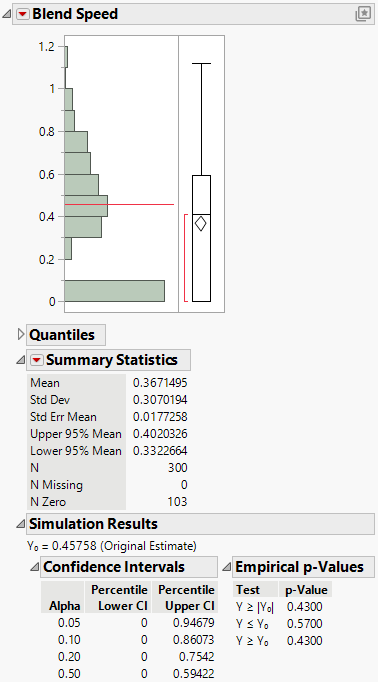Click the Summary Statistics heading
The height and width of the screenshot is (682, 378).
tap(112, 360)
